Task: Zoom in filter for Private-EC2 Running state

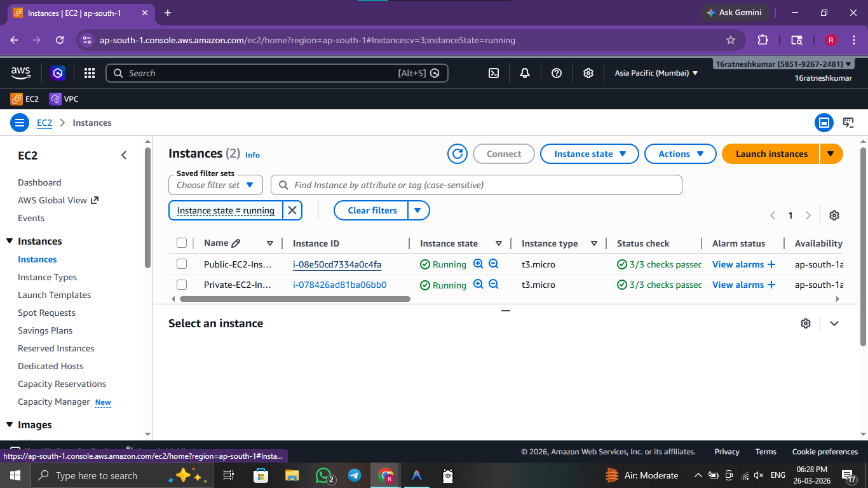Action: 478,285
